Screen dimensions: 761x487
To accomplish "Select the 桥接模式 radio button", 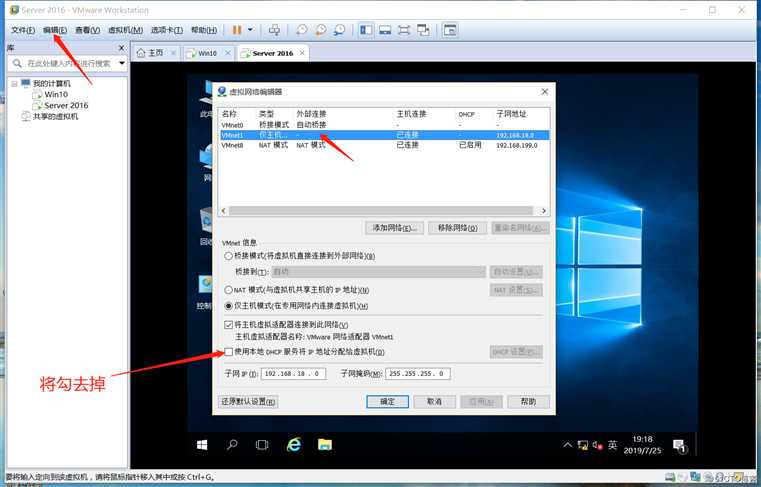I will 228,256.
